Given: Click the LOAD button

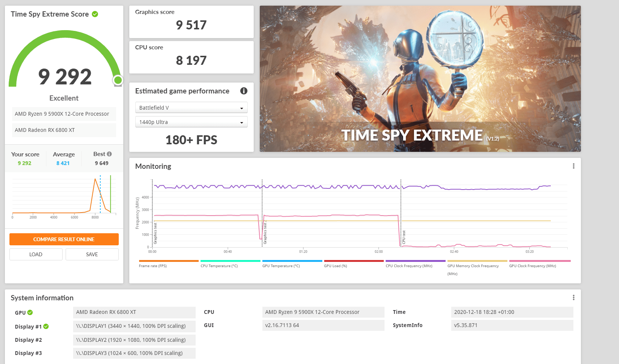Looking at the screenshot, I should point(36,254).
